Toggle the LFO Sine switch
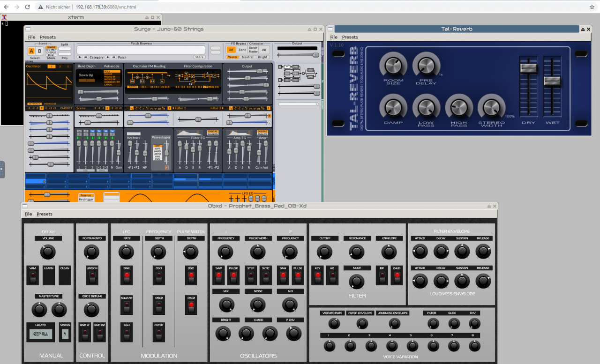The height and width of the screenshot is (364, 600). point(126,278)
